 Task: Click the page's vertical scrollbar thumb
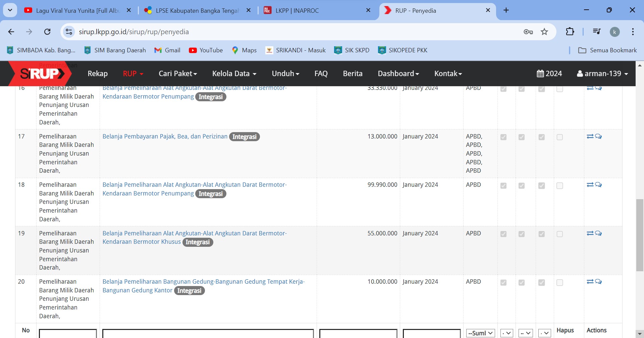point(640,235)
